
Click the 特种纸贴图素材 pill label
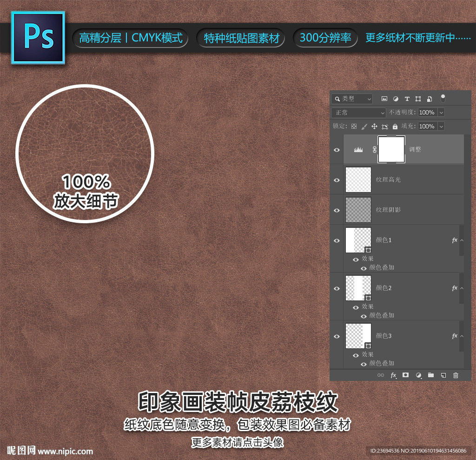[x=241, y=38]
